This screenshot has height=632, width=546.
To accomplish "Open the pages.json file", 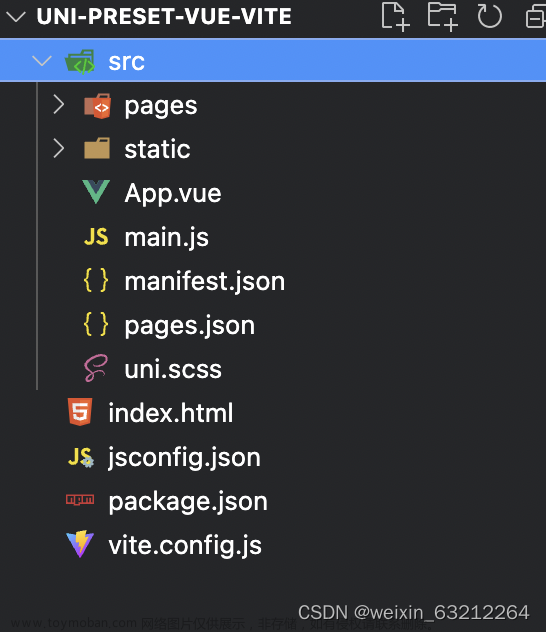I will (189, 325).
